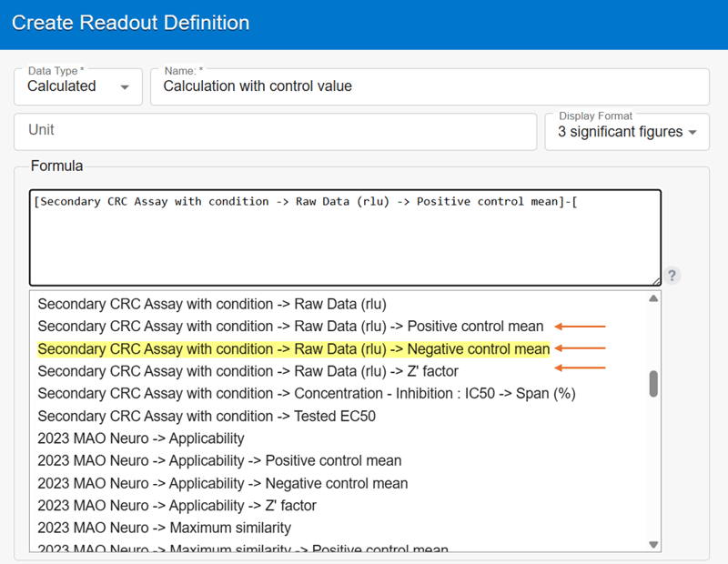Click inside the Formula text area
Image resolution: width=728 pixels, height=564 pixels.
pos(345,238)
